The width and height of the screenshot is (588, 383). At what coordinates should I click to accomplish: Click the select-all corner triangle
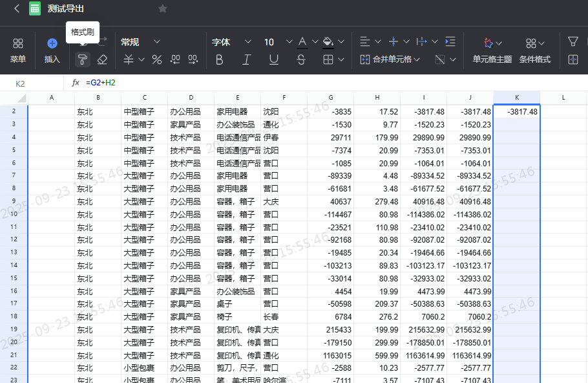tap(21, 98)
